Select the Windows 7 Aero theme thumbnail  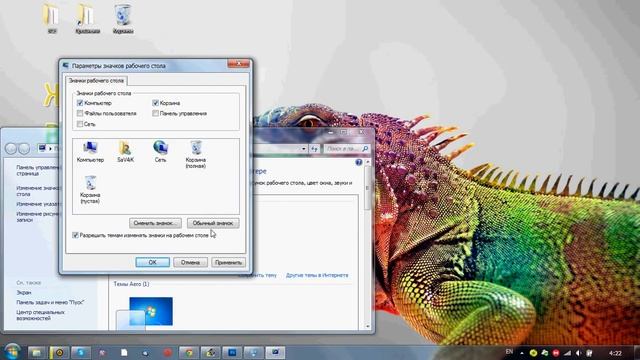coord(151,311)
